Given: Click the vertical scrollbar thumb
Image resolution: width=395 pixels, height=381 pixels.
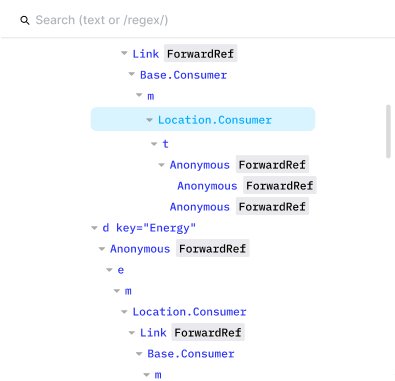Looking at the screenshot, I should coord(388,131).
